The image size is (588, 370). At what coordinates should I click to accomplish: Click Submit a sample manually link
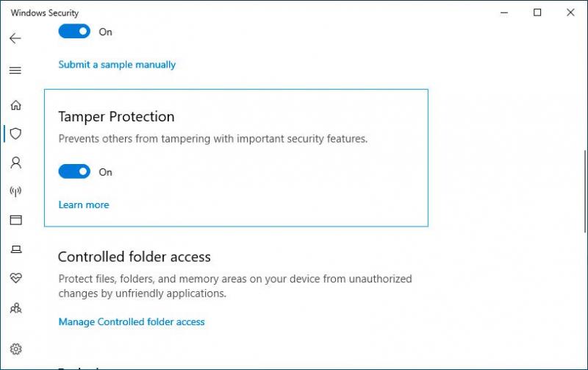117,65
